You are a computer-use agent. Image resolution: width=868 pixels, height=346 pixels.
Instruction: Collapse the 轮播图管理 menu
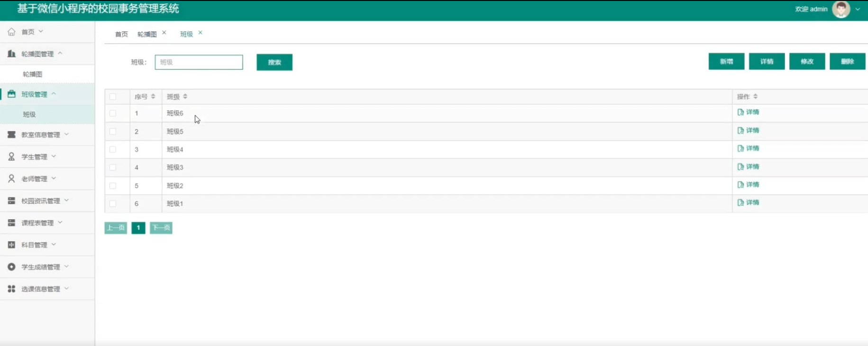[60, 53]
